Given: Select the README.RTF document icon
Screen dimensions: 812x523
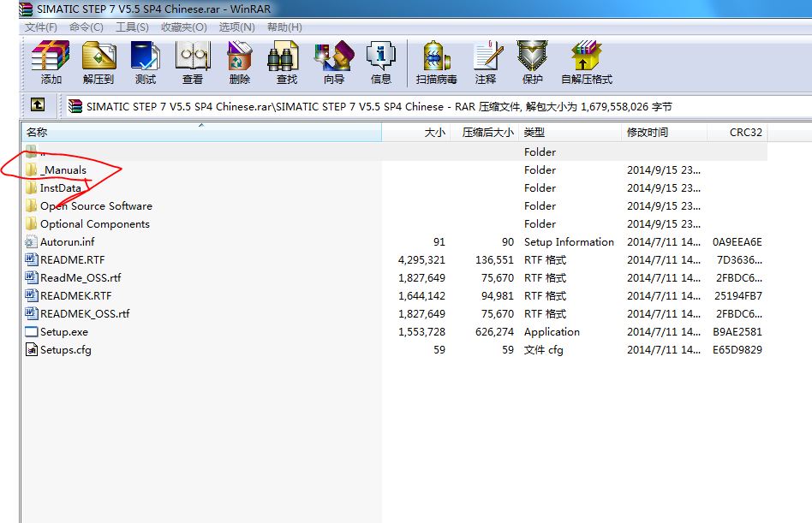Looking at the screenshot, I should click(31, 259).
